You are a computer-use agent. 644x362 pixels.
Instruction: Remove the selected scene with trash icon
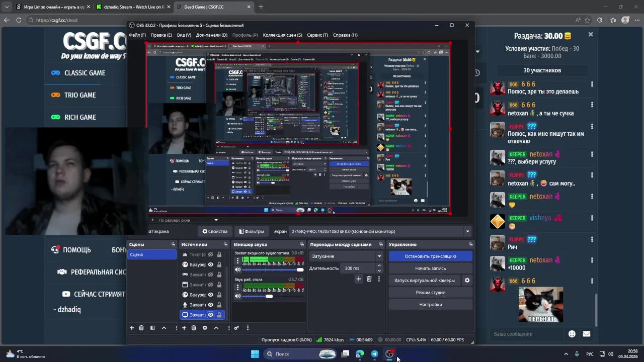141,328
